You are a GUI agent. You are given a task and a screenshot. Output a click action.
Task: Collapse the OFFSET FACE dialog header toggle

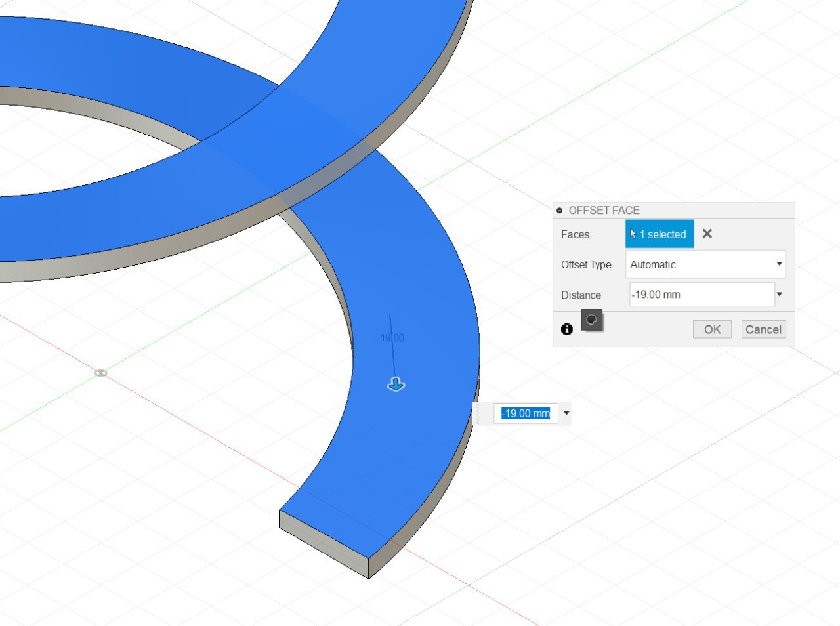[x=560, y=211]
